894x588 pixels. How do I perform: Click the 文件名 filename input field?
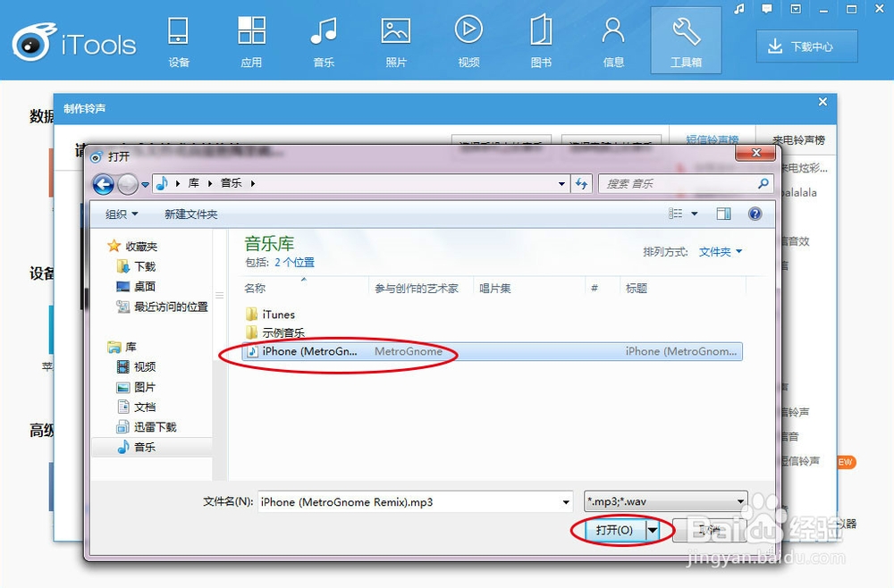click(409, 502)
